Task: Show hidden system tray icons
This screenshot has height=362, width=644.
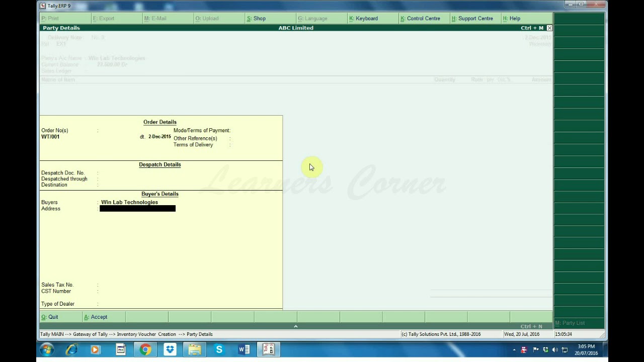Action: click(x=514, y=350)
